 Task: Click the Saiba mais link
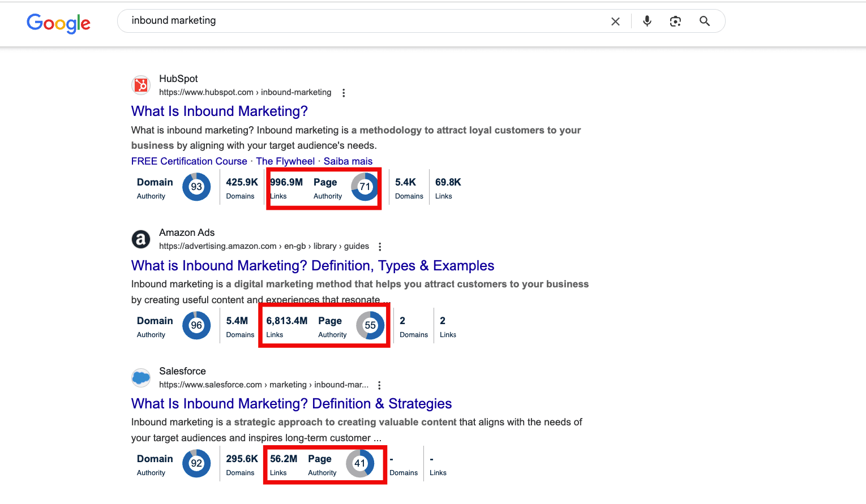coord(348,161)
